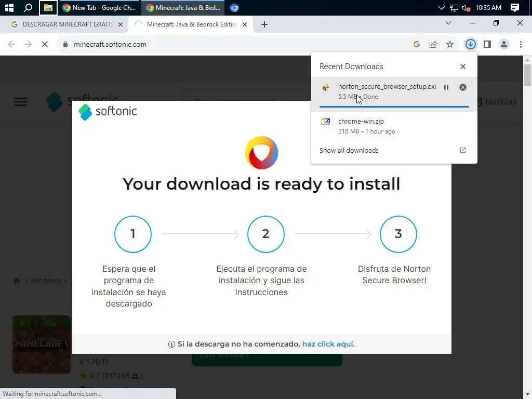The width and height of the screenshot is (532, 399).
Task: Open the blue Chromium taskbar icon
Action: click(234, 7)
